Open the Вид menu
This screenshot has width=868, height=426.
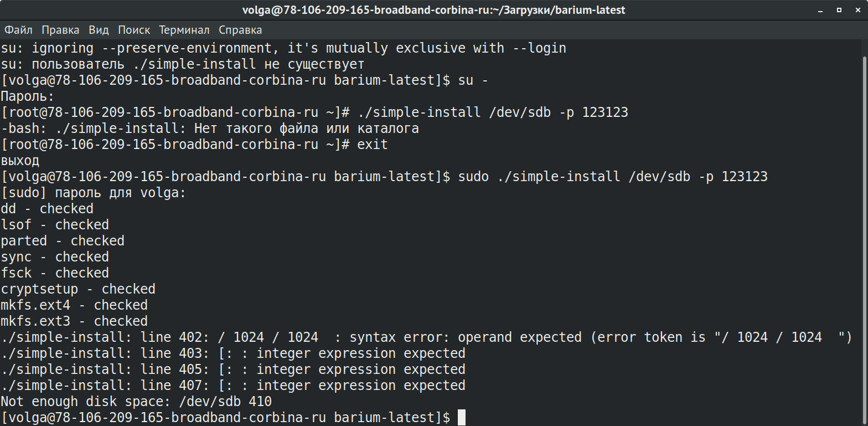click(x=99, y=30)
